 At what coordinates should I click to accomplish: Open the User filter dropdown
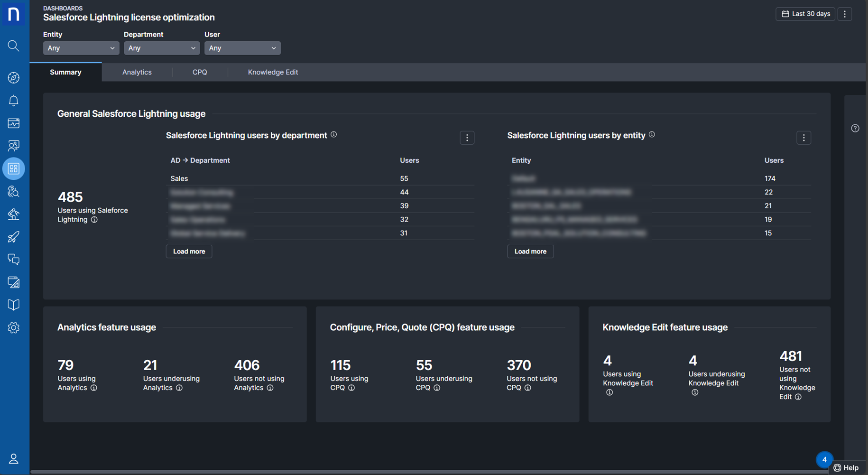tap(242, 48)
